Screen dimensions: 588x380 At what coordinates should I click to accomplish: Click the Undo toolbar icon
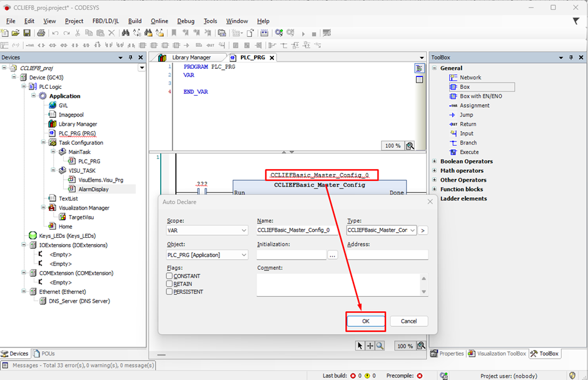56,33
